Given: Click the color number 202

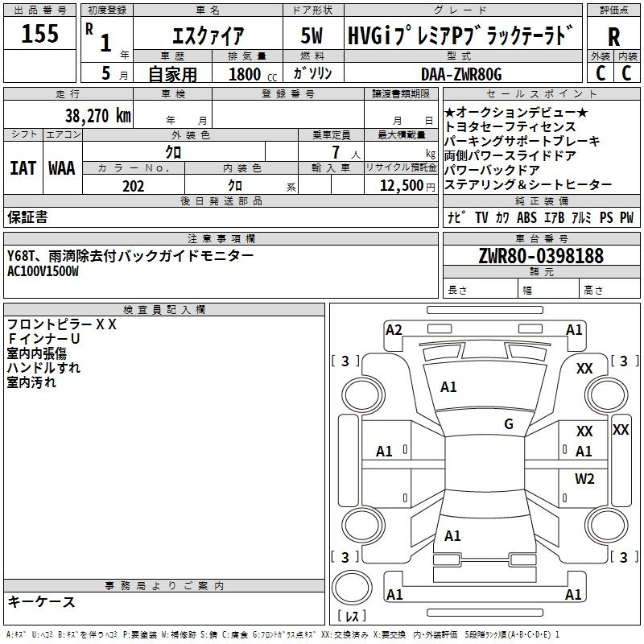Looking at the screenshot, I should point(133,186).
